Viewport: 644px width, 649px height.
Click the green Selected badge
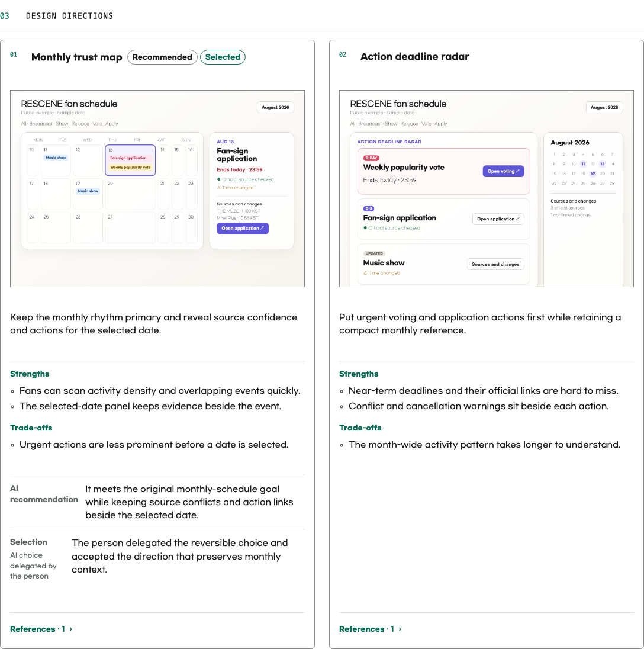(x=223, y=57)
